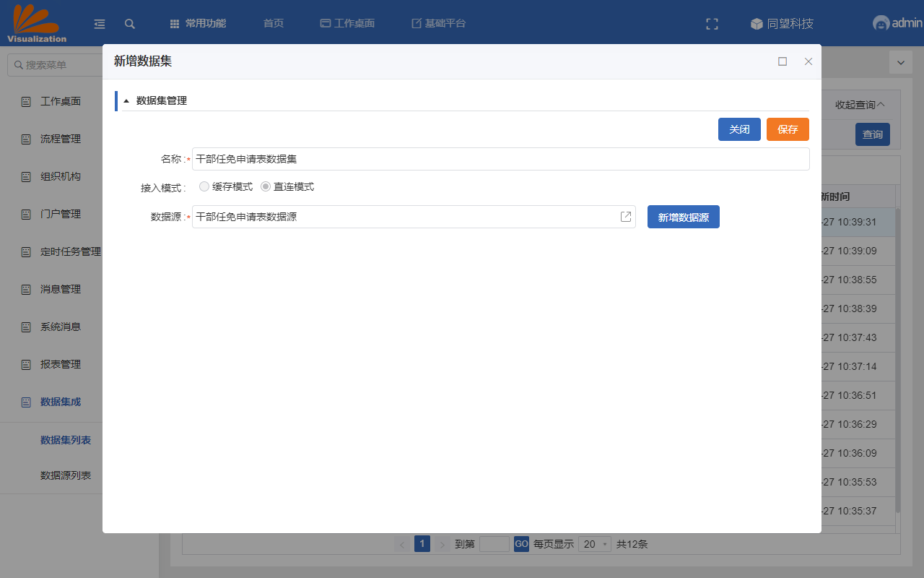
Task: Click the 流程管理 sidebar icon
Action: click(x=26, y=139)
